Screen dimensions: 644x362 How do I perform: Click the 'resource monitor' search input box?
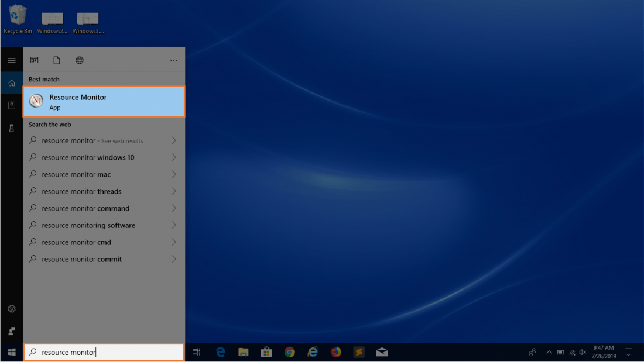coord(104,352)
